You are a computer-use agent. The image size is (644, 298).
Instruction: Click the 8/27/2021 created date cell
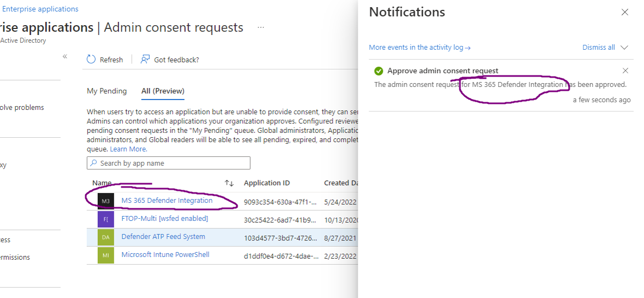point(340,238)
